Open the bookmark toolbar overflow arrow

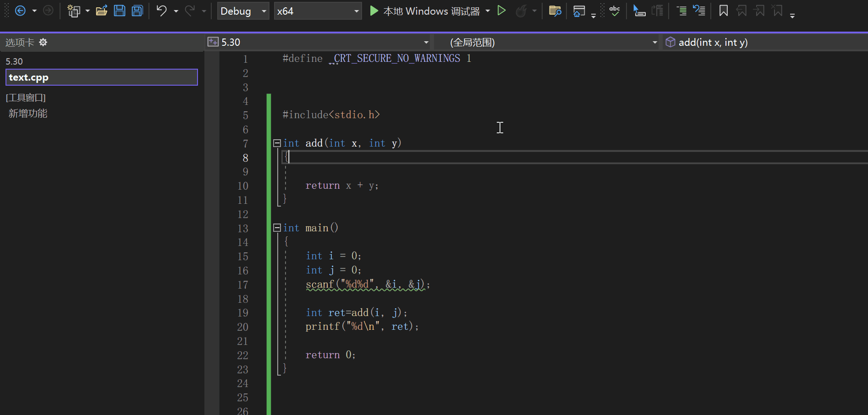tap(792, 16)
